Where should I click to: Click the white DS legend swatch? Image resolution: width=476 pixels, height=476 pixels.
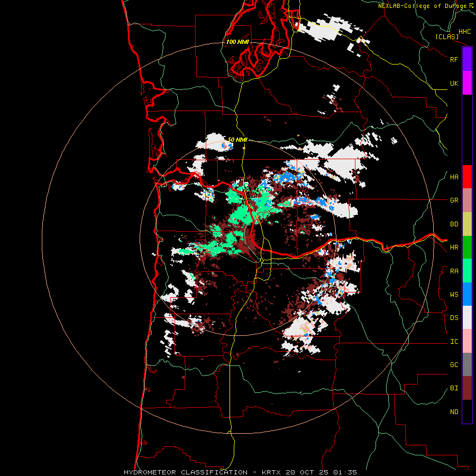click(x=467, y=317)
